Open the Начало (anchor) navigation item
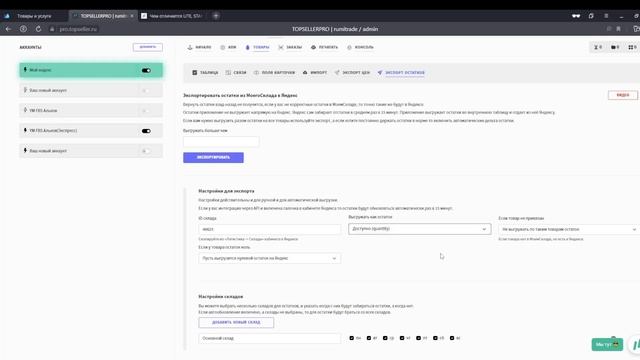640x360 pixels. tap(199, 47)
